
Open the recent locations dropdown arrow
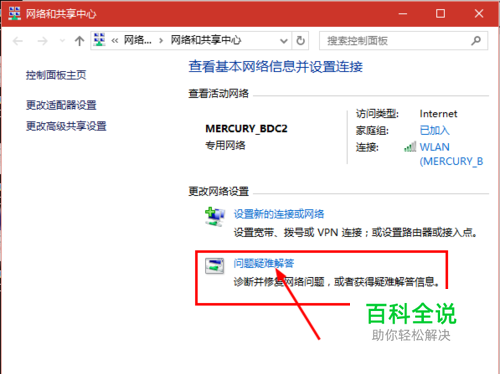point(62,41)
